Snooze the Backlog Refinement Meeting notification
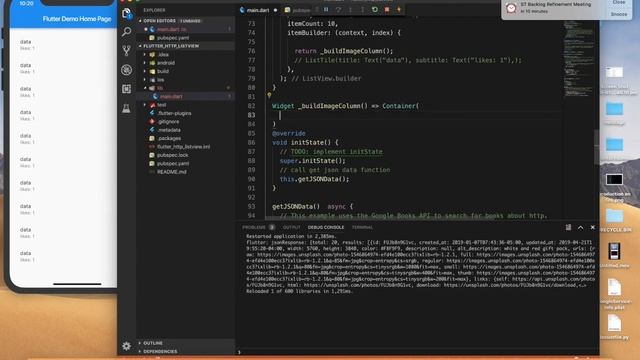The height and width of the screenshot is (360, 640). (619, 14)
